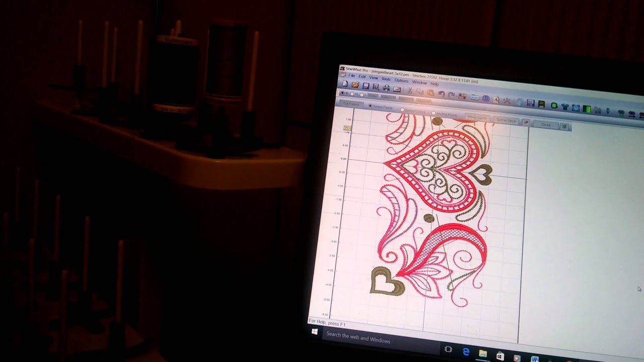Click the blue fabric square icon
Viewport: 644px width, 362px height.
576,108
